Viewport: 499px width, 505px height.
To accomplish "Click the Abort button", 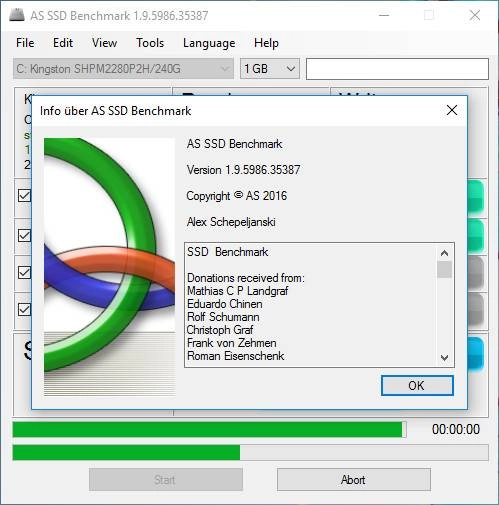I will click(x=354, y=480).
